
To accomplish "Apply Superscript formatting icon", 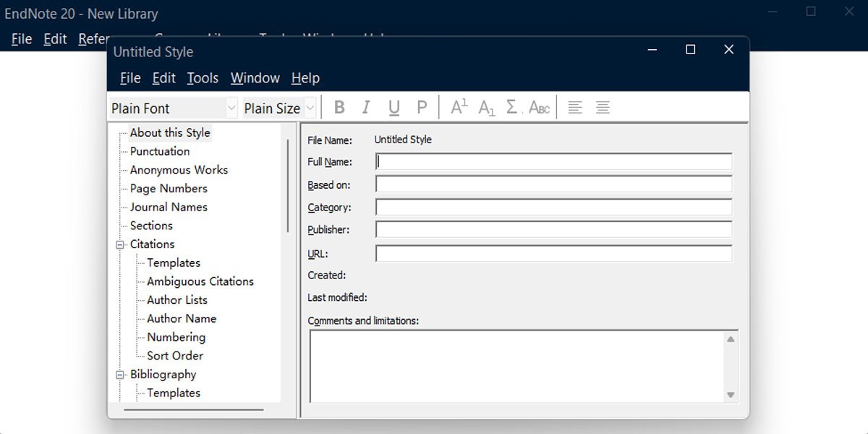I will tap(459, 108).
